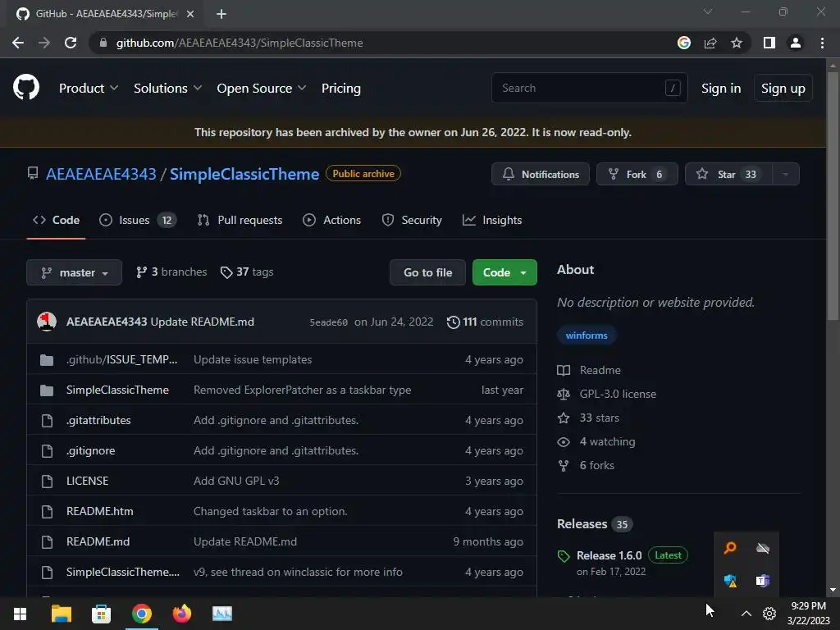Viewport: 840px width, 630px height.
Task: Open a new browser tab
Action: (221, 14)
